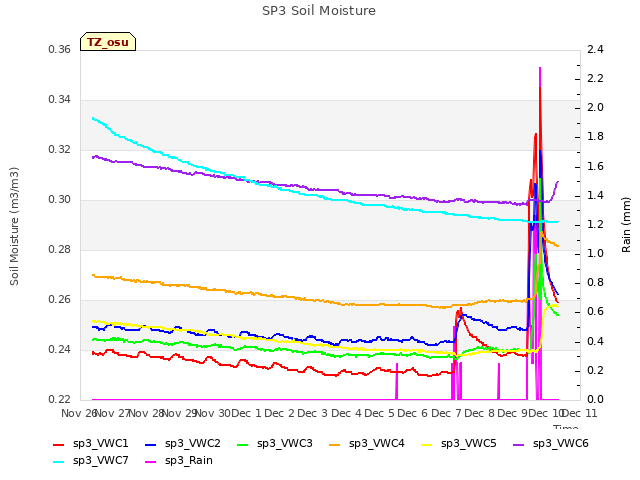Click the 2.0 rain axis tick label

[x=595, y=108]
